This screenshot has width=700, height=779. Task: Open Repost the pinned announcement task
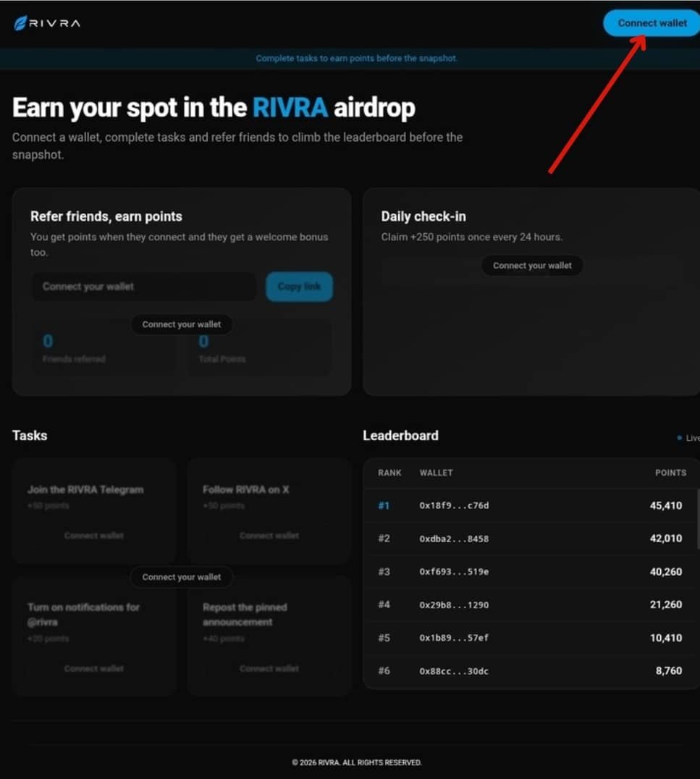[269, 636]
